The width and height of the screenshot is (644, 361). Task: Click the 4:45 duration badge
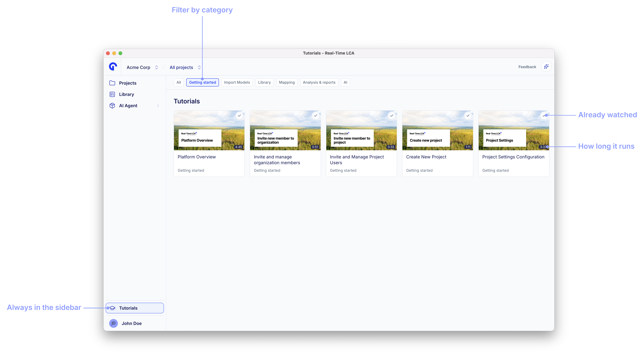point(238,147)
